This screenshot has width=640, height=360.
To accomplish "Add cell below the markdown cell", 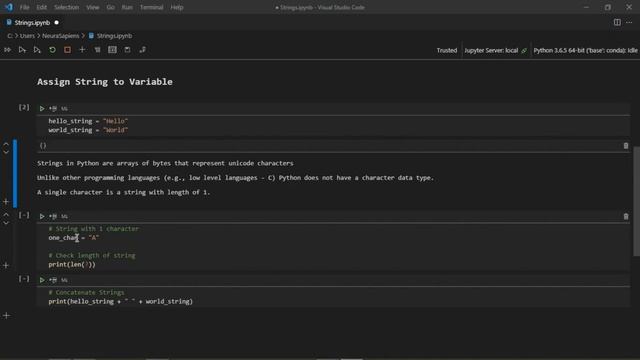I will [6, 202].
